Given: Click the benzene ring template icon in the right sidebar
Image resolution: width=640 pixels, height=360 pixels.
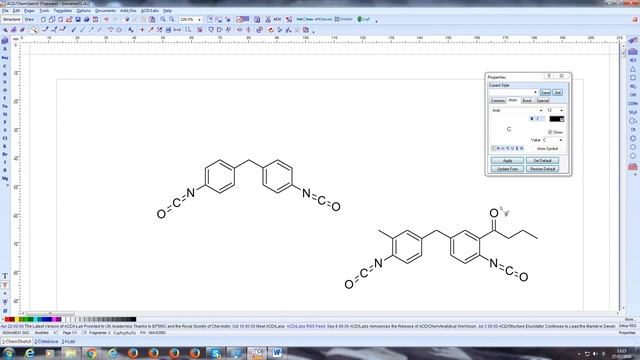Looking at the screenshot, I should (x=633, y=138).
